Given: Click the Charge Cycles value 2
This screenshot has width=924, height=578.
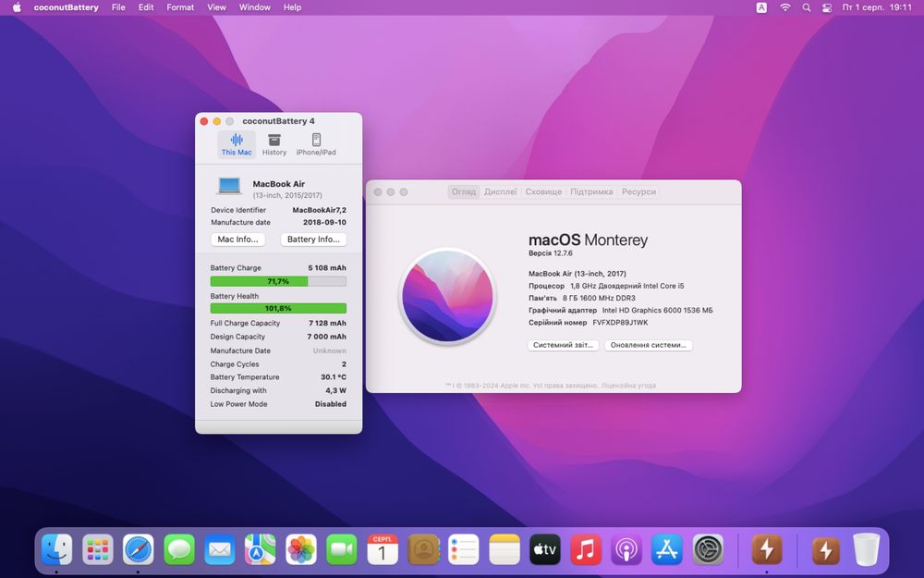Looking at the screenshot, I should [344, 364].
